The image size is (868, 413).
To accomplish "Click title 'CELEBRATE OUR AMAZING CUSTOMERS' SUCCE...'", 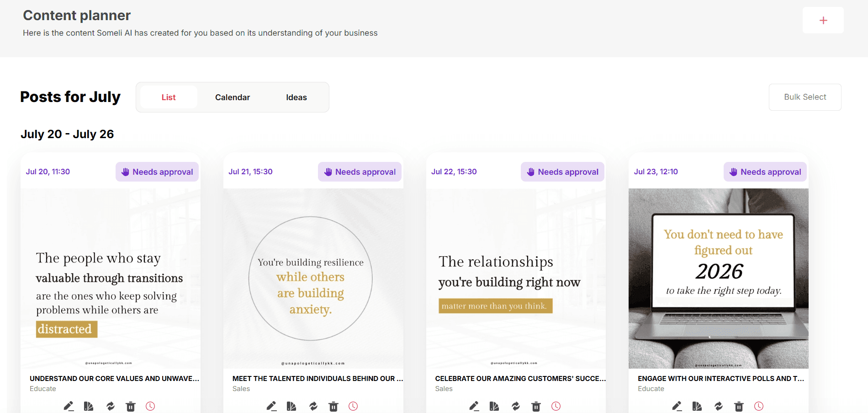I will coord(520,378).
